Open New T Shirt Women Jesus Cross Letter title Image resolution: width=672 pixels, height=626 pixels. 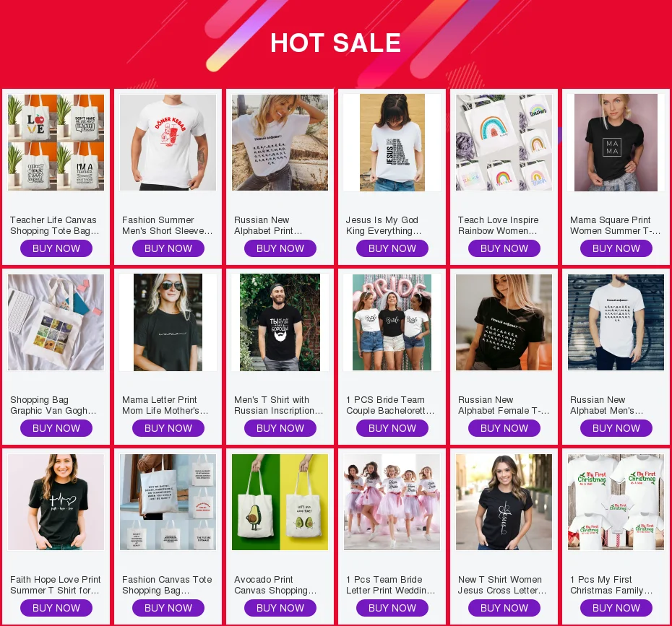(502, 585)
